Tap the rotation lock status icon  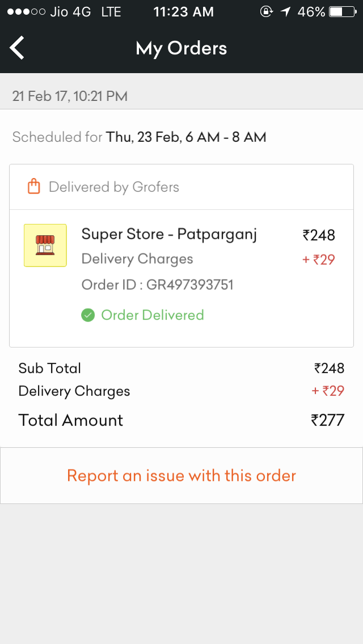(267, 12)
